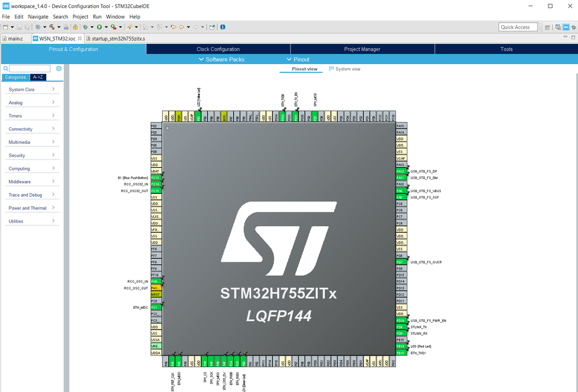Click the build configuration manage icon
Screen dimensions: 578x392
(x=38, y=27)
